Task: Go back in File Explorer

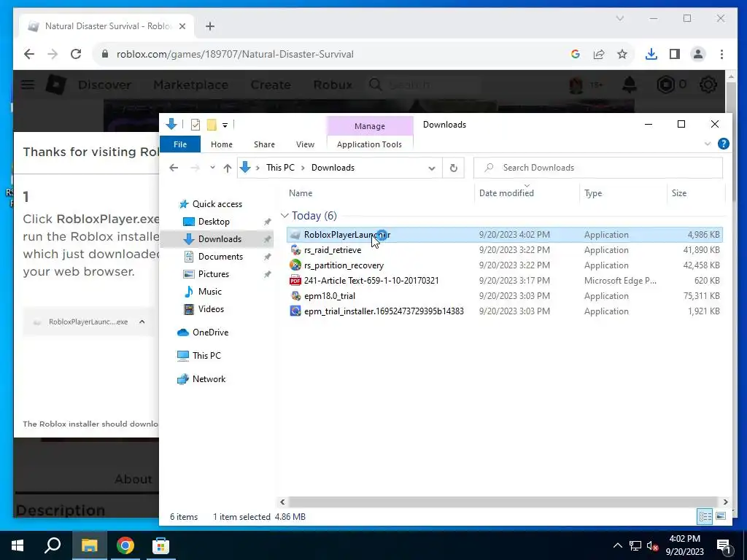Action: (174, 168)
